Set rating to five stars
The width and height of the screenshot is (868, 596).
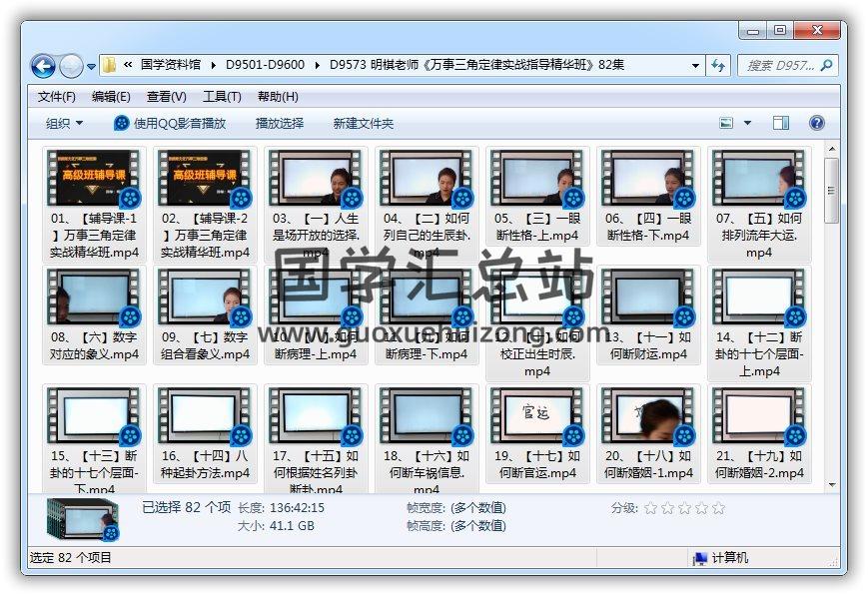(718, 508)
